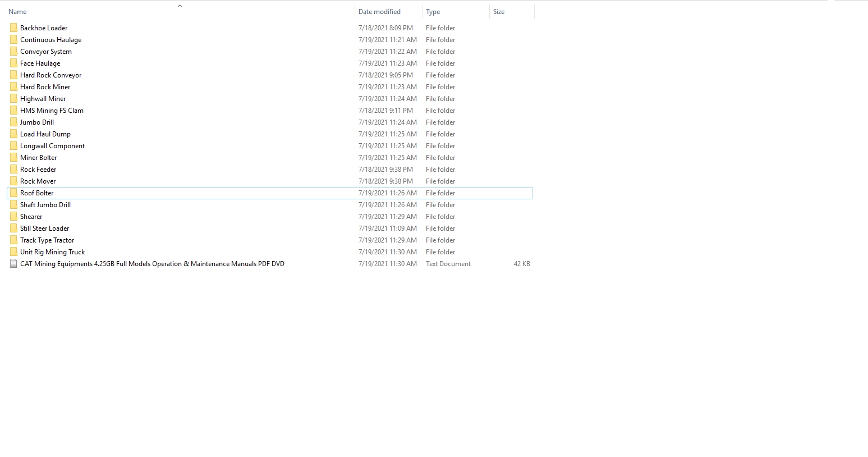
Task: Click the Conveyor System folder icon
Action: pos(13,51)
